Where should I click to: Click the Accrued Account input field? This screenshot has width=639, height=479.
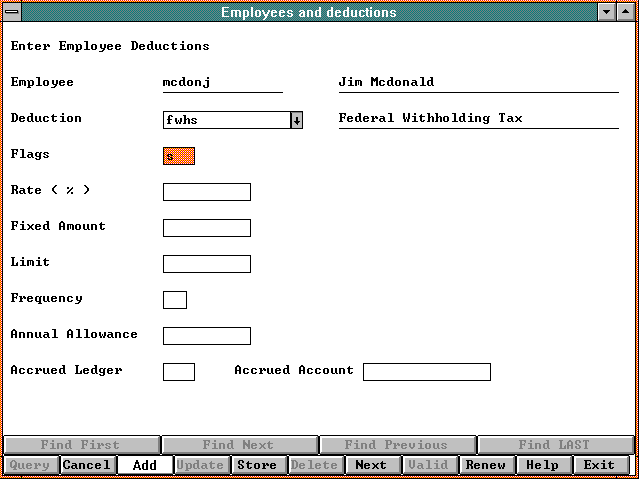pos(426,372)
